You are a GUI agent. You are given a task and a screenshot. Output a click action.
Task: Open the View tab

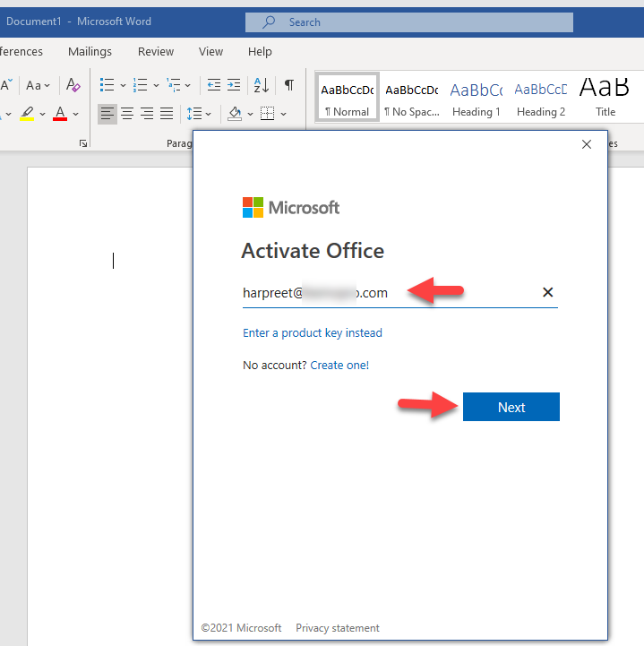click(210, 51)
